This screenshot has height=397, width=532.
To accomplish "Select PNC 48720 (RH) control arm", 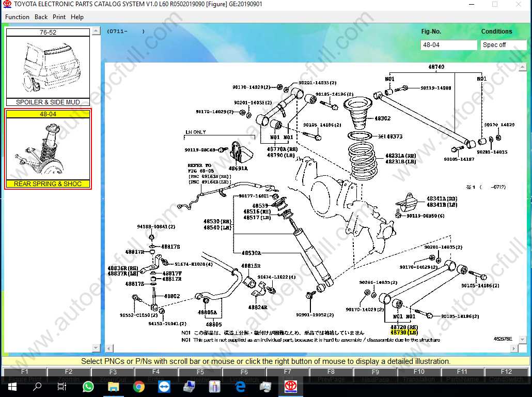I will [404, 327].
